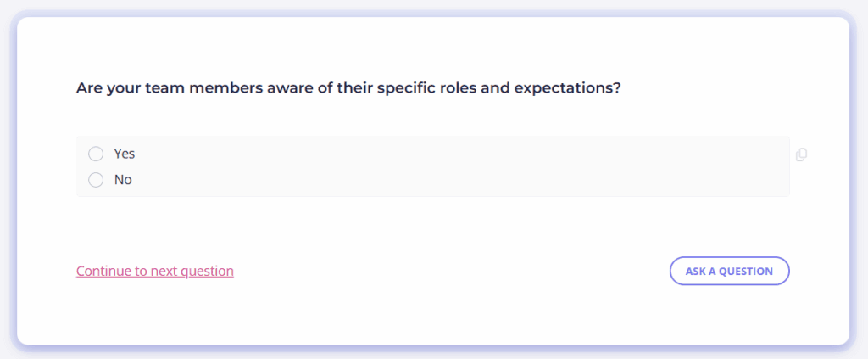Click 'next question' at the link's end
Screen dimensions: 868x359
point(192,272)
